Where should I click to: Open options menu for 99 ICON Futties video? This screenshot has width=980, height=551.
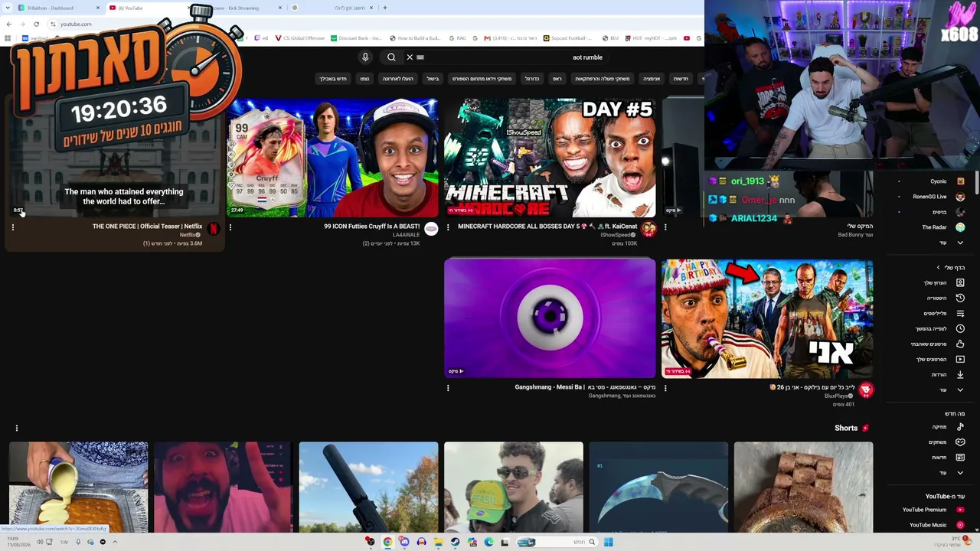click(x=230, y=227)
